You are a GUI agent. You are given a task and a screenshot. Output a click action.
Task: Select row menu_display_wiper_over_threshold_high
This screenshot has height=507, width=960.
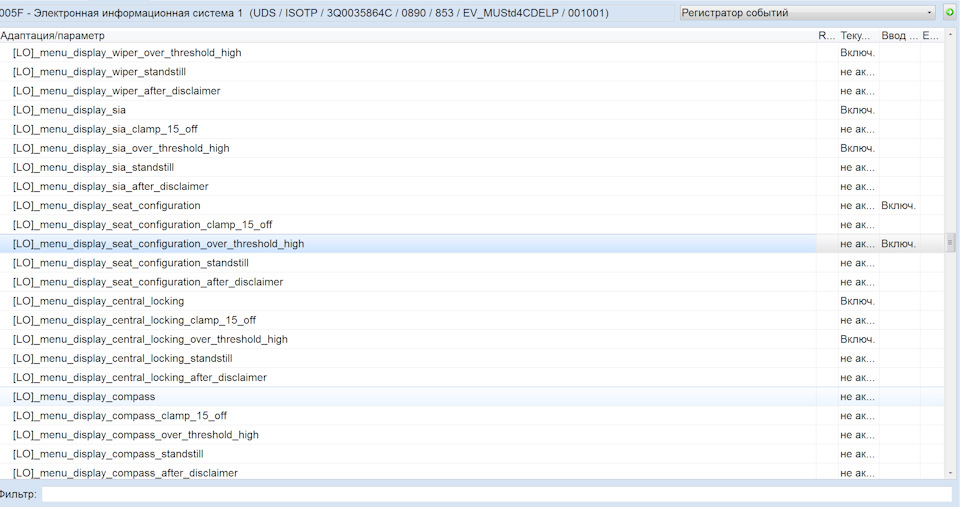471,53
